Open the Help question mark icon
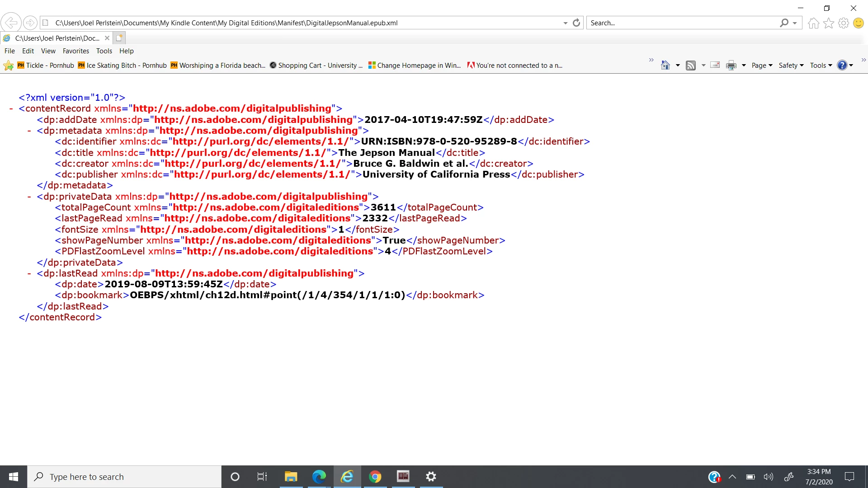Screen dimensions: 868x488 tap(842, 66)
